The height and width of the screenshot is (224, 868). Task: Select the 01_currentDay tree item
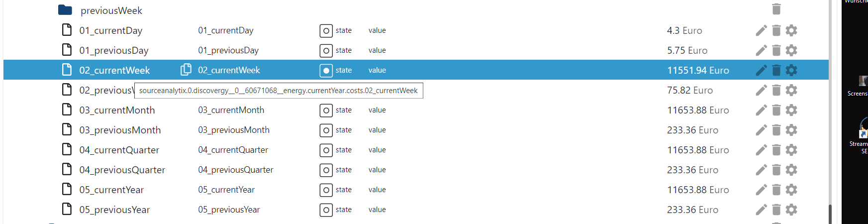[x=110, y=30]
